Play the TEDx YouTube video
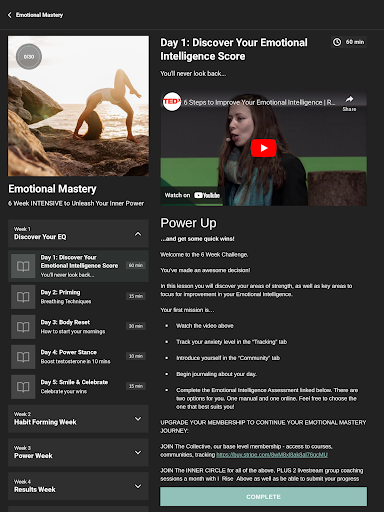This screenshot has width=384, height=512. tap(263, 148)
